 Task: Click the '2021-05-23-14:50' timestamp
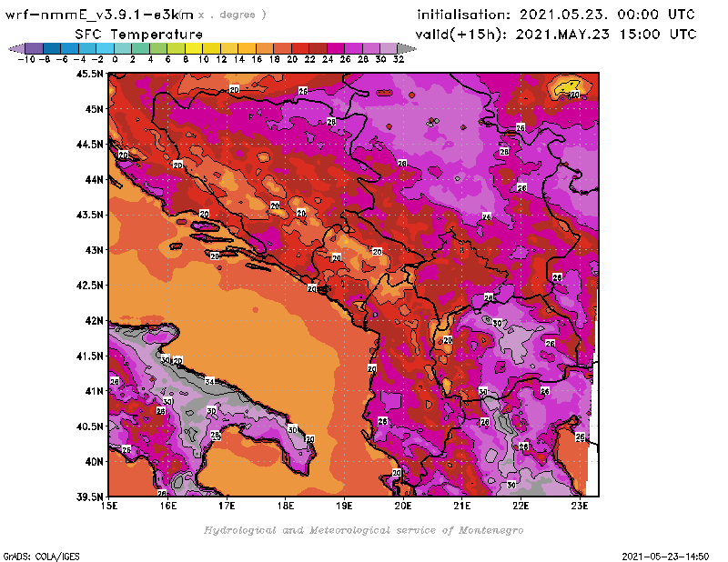(x=665, y=557)
